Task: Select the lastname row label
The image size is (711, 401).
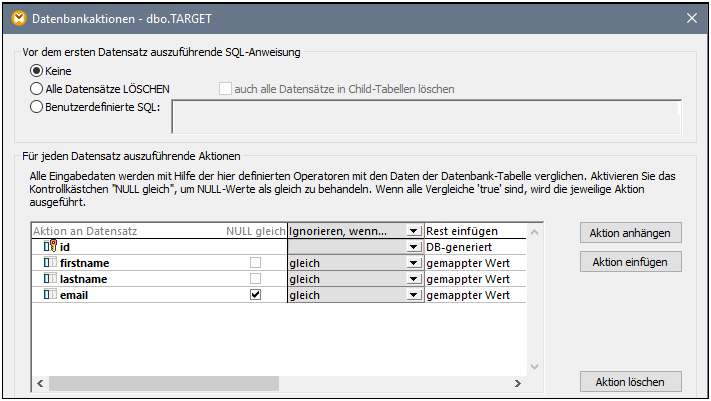Action: [83, 279]
